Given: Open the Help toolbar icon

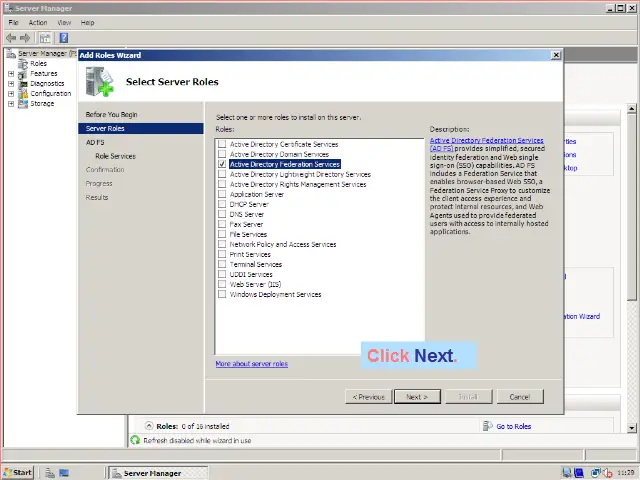Looking at the screenshot, I should 64,38.
